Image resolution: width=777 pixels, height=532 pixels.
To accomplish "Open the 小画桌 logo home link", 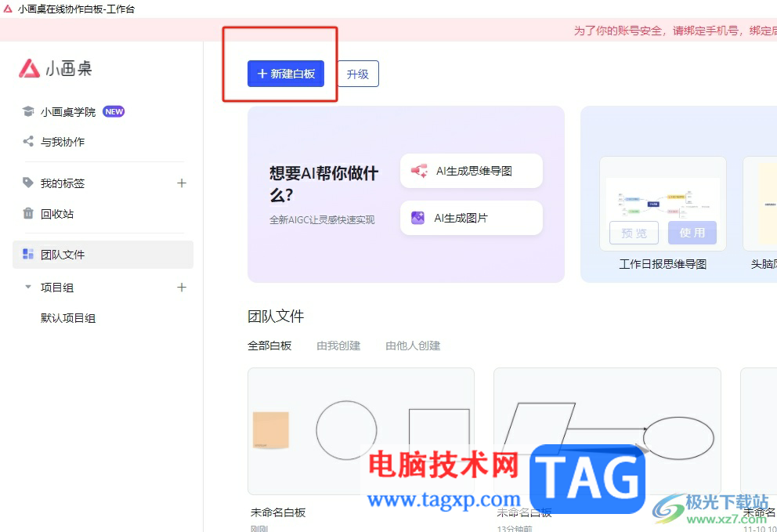I will pos(56,68).
